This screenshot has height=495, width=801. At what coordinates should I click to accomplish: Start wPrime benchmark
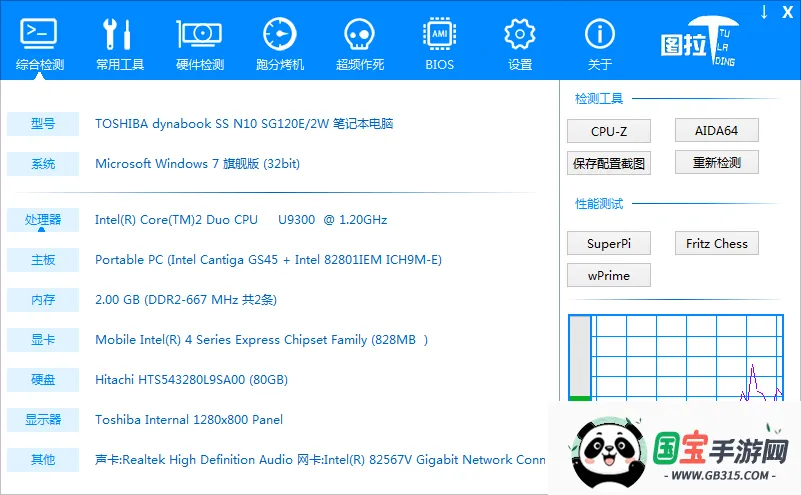608,275
